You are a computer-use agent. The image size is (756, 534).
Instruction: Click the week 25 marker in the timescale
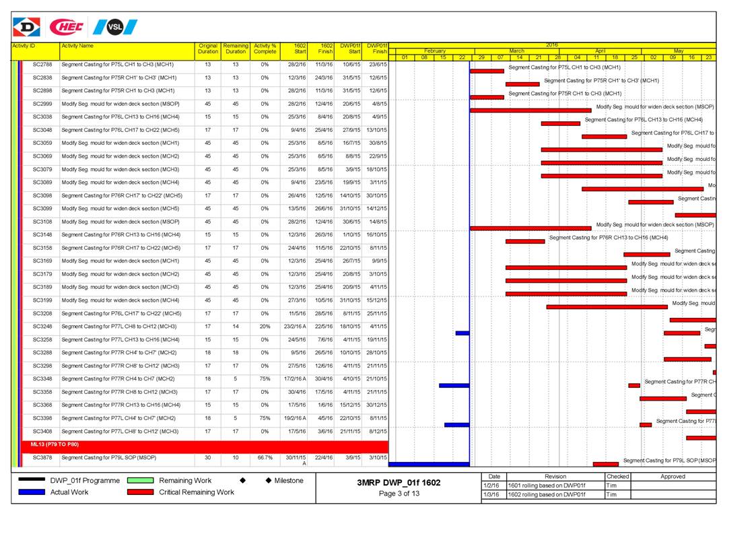634,57
